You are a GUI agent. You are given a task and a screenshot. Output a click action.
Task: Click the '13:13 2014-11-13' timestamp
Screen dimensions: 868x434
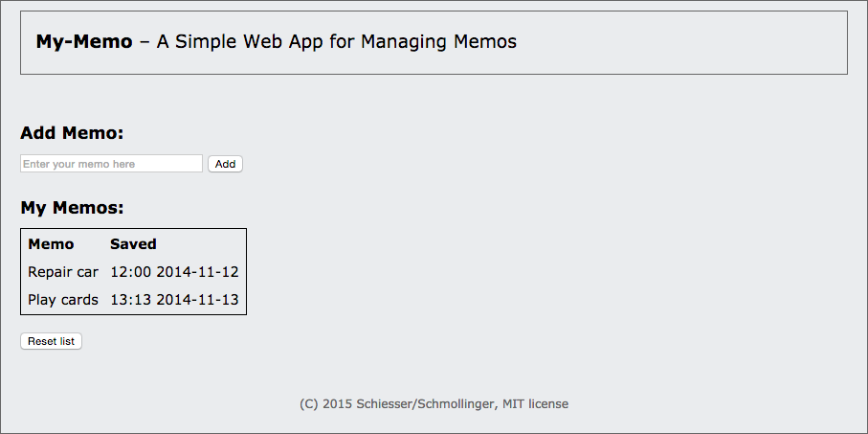174,300
